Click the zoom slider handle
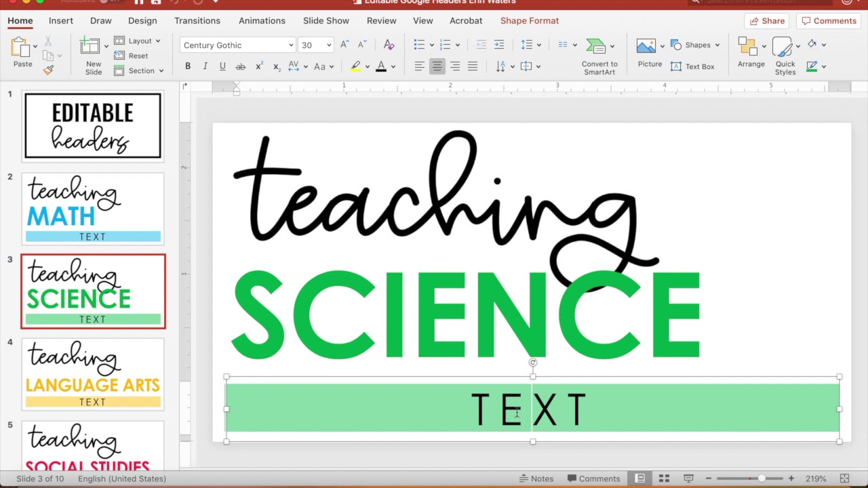 pyautogui.click(x=762, y=479)
